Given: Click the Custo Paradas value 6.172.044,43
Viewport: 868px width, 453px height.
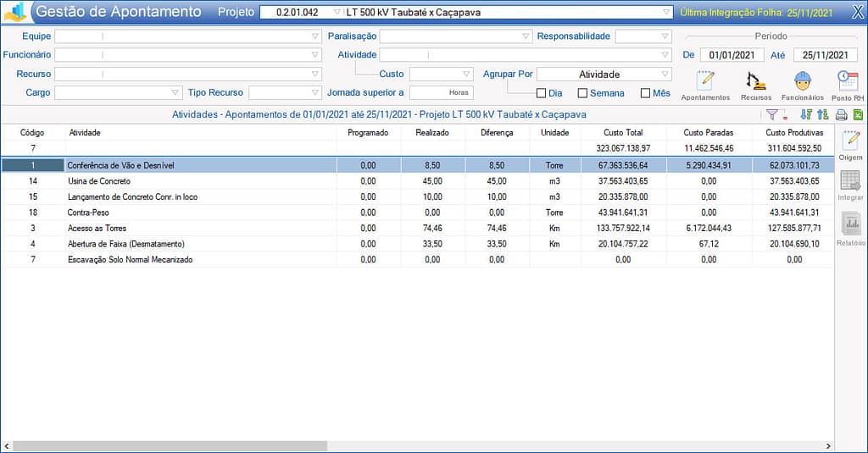Looking at the screenshot, I should point(709,228).
